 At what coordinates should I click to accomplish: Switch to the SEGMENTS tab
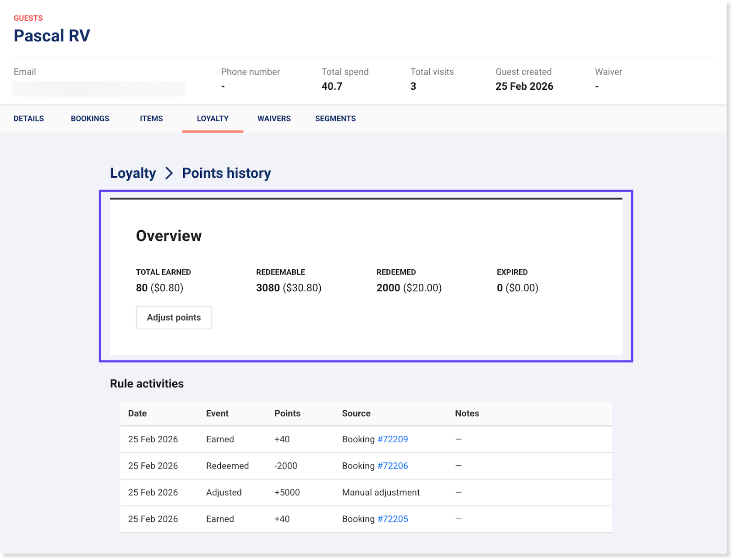(x=335, y=119)
